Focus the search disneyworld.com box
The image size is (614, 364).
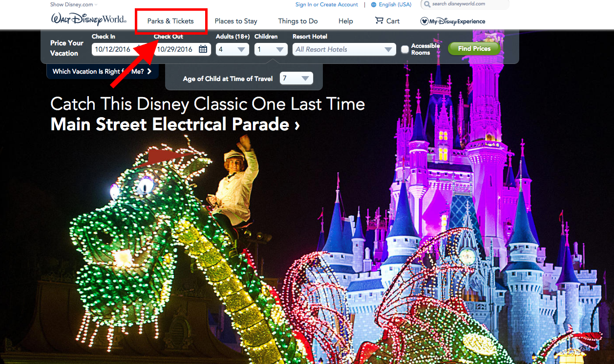pos(464,4)
